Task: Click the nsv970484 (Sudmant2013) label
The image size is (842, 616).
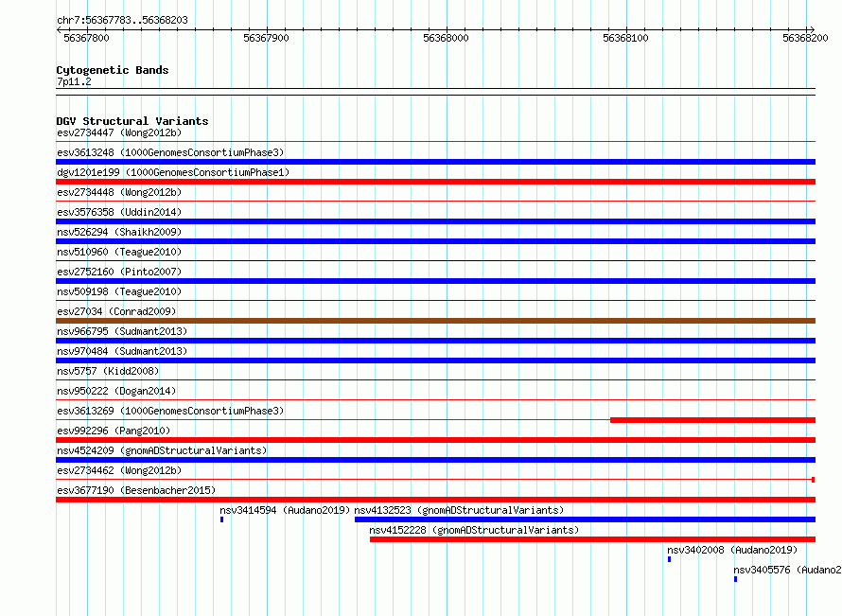Action: tap(122, 351)
